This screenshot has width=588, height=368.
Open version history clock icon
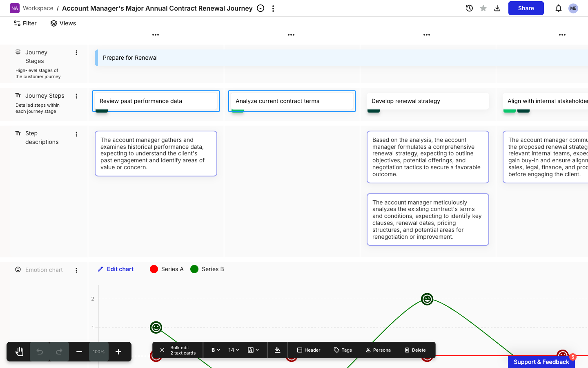[x=470, y=8]
